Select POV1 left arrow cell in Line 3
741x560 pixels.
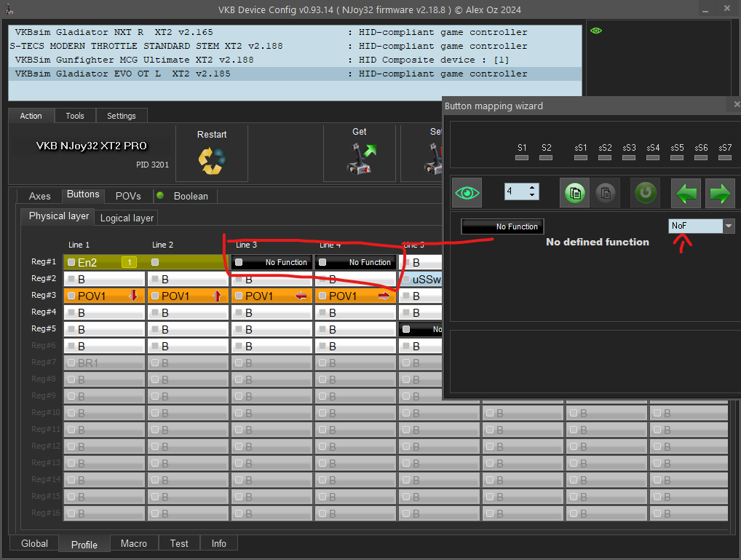coord(272,296)
